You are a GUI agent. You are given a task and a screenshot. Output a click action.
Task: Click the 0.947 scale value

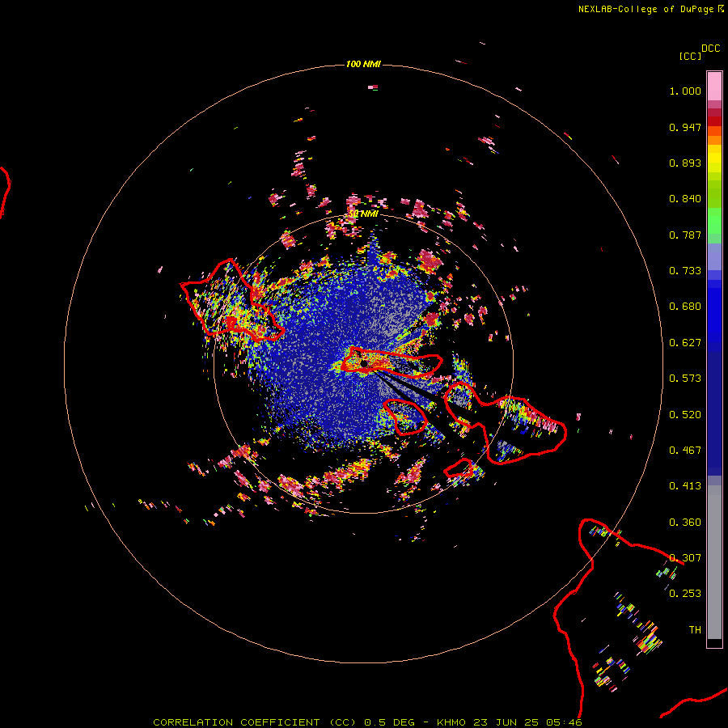(x=685, y=127)
